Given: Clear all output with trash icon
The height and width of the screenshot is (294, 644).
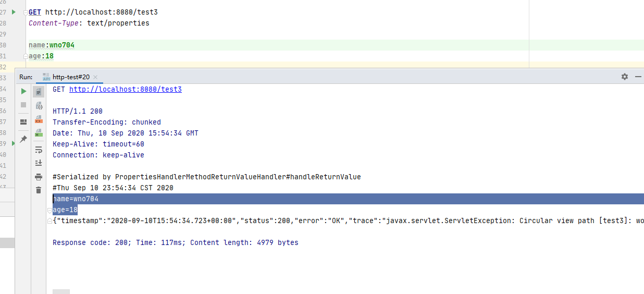Looking at the screenshot, I should point(39,190).
